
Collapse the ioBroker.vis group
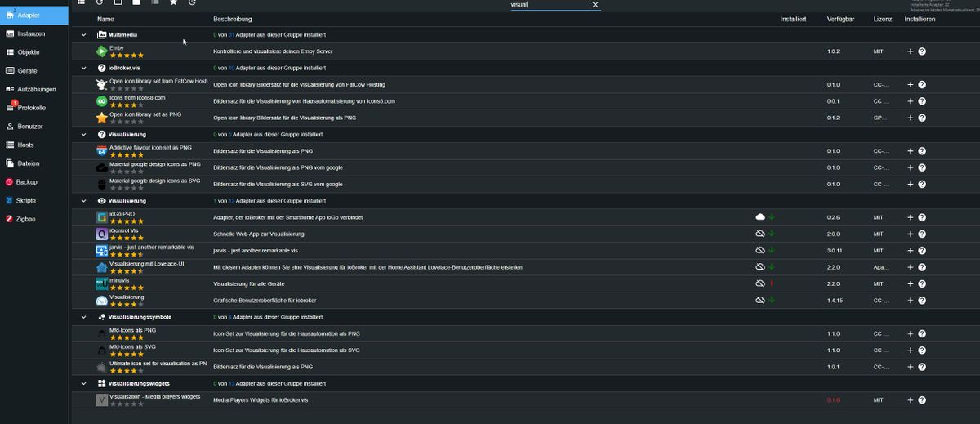coord(82,68)
